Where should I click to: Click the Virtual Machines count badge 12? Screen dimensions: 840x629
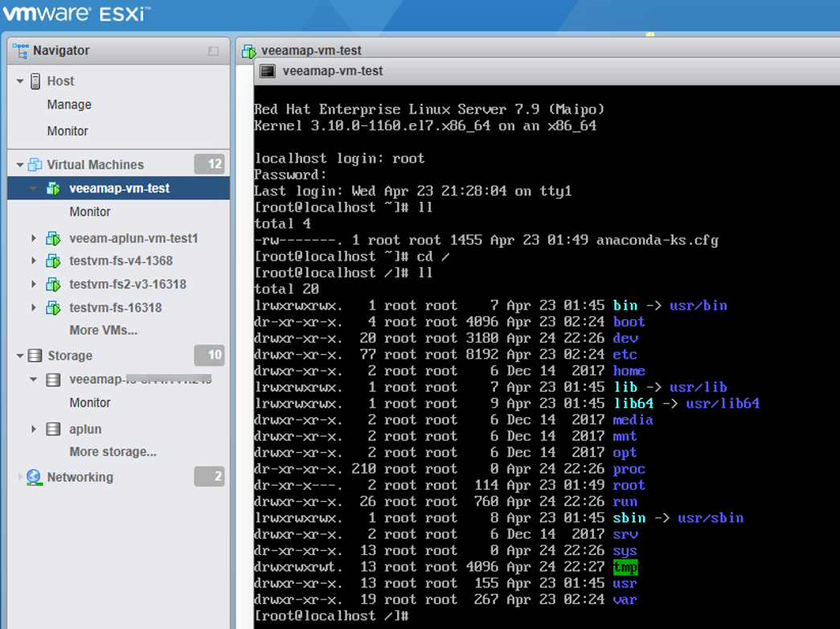(x=209, y=164)
